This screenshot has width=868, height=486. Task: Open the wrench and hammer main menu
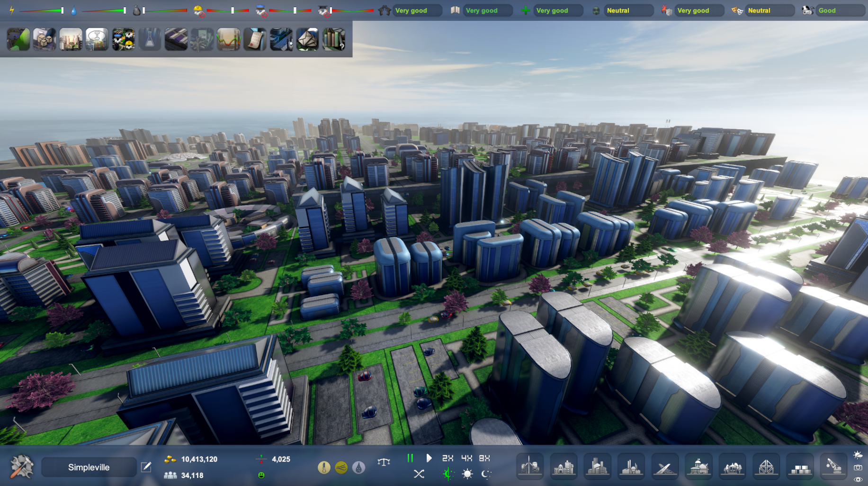point(22,467)
